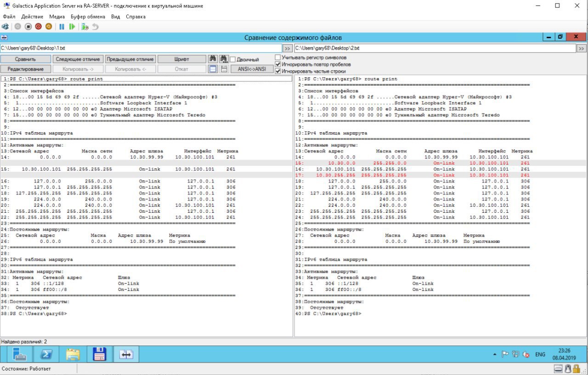Click highlighted line 15 with 10.30.0.0 in right pane
Screen dimensions: 588x375
pyautogui.click(x=441, y=163)
